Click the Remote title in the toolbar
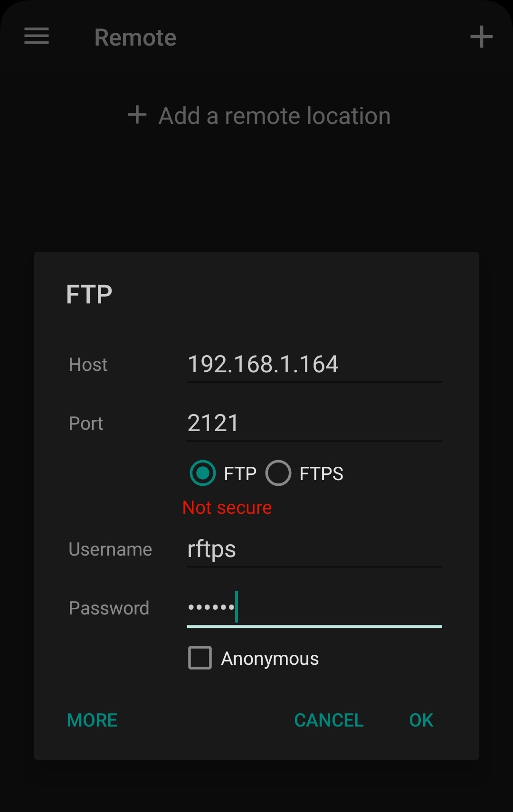Viewport: 513px width, 812px height. [x=135, y=38]
